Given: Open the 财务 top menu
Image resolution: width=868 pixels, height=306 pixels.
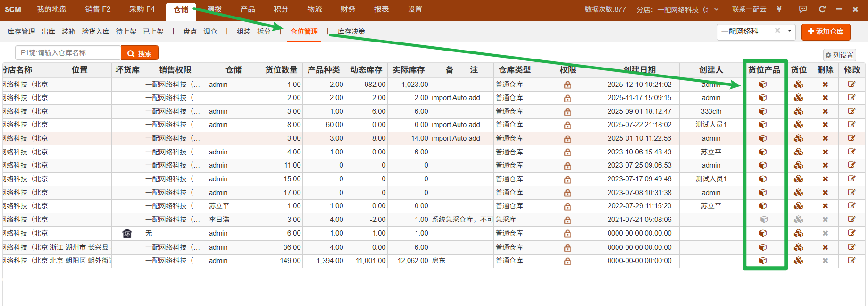Looking at the screenshot, I should tap(348, 9).
